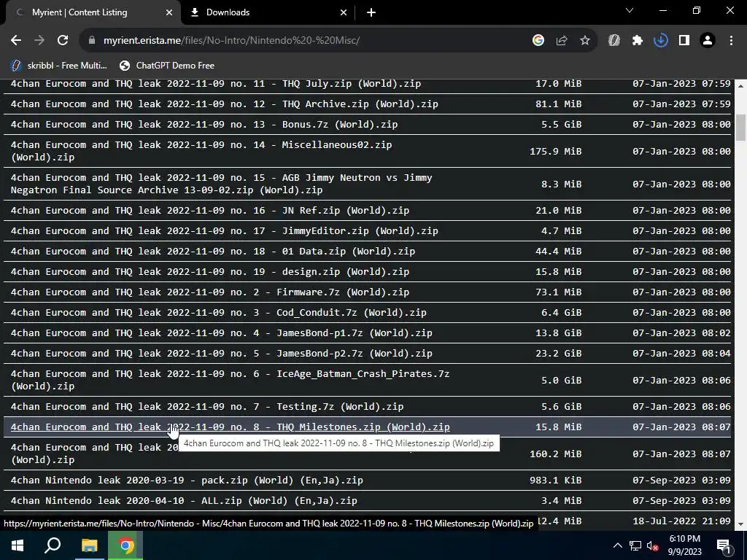The image size is (747, 560).
Task: Toggle the Chrome side panel
Action: point(684,41)
